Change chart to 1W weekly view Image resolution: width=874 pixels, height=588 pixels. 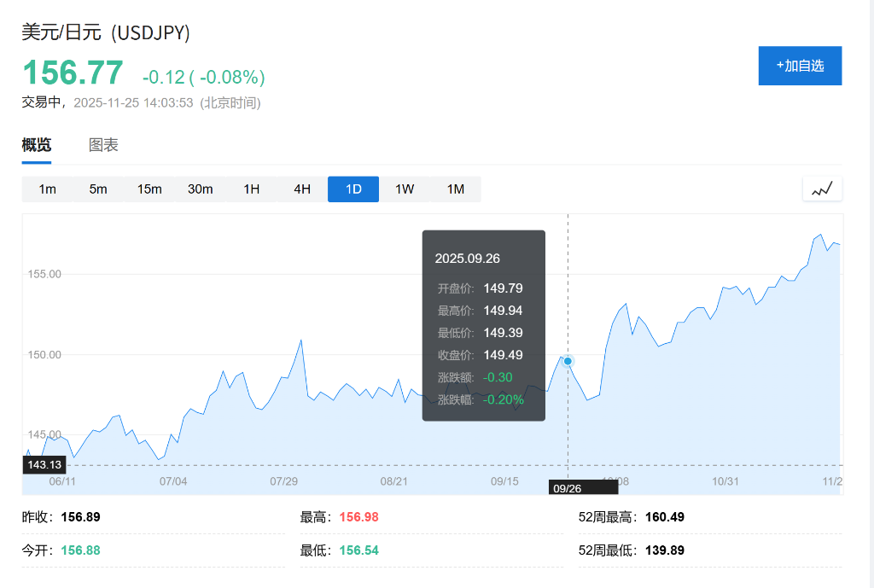coord(405,189)
